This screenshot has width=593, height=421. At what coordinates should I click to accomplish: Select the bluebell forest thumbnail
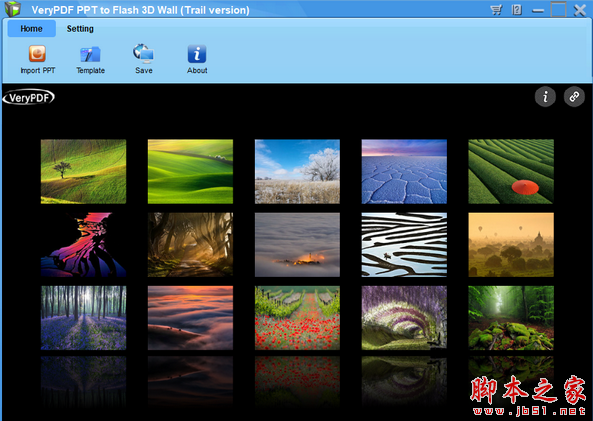pos(83,318)
